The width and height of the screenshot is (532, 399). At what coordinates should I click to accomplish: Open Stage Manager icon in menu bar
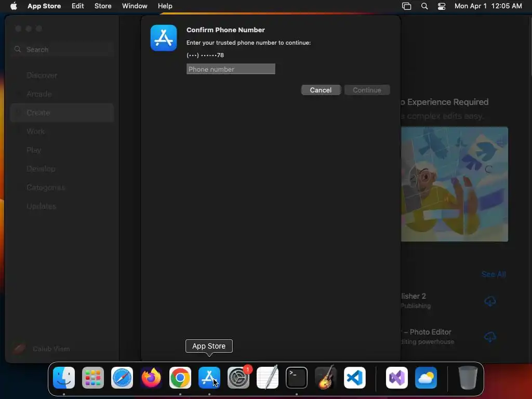406,6
